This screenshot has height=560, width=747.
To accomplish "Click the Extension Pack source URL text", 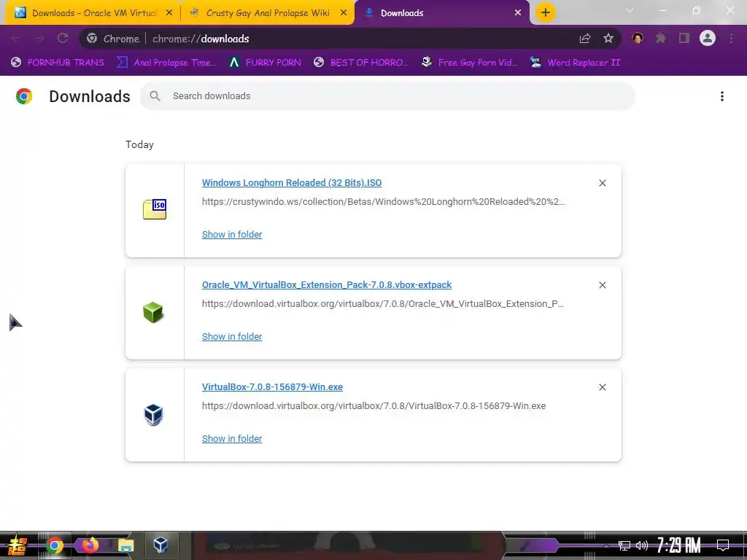I will [383, 304].
